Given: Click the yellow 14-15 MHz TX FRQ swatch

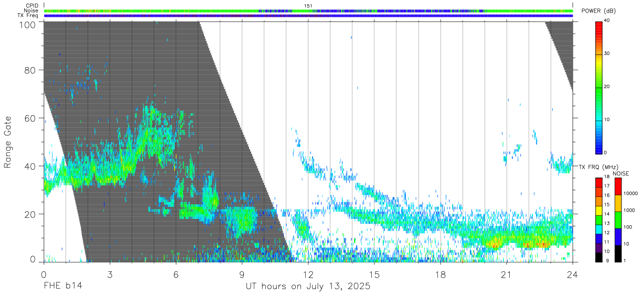Looking at the screenshot, I should [x=599, y=210].
